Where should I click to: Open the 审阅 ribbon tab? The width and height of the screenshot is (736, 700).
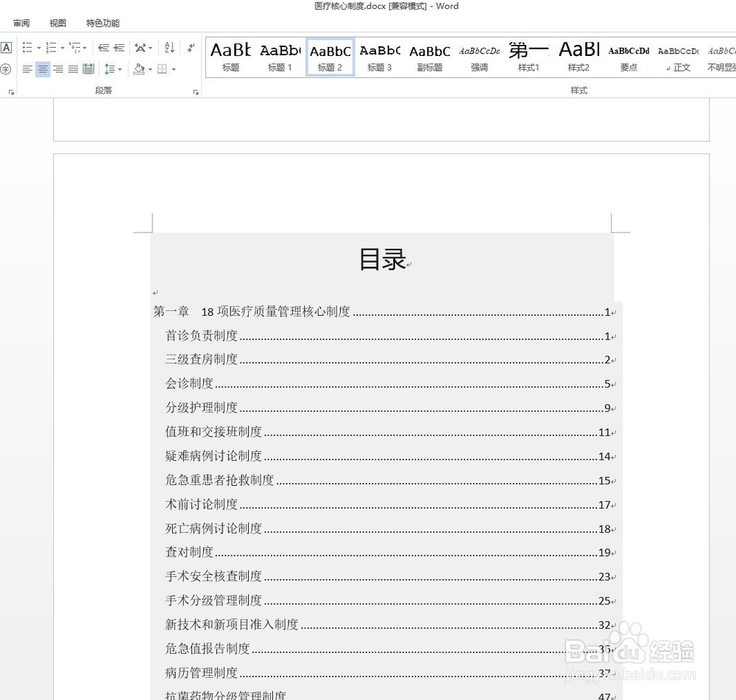click(21, 23)
